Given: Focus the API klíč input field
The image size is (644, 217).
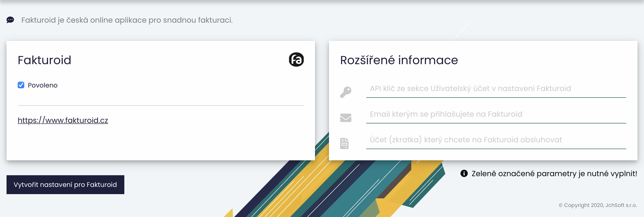Looking at the screenshot, I should pos(496,89).
